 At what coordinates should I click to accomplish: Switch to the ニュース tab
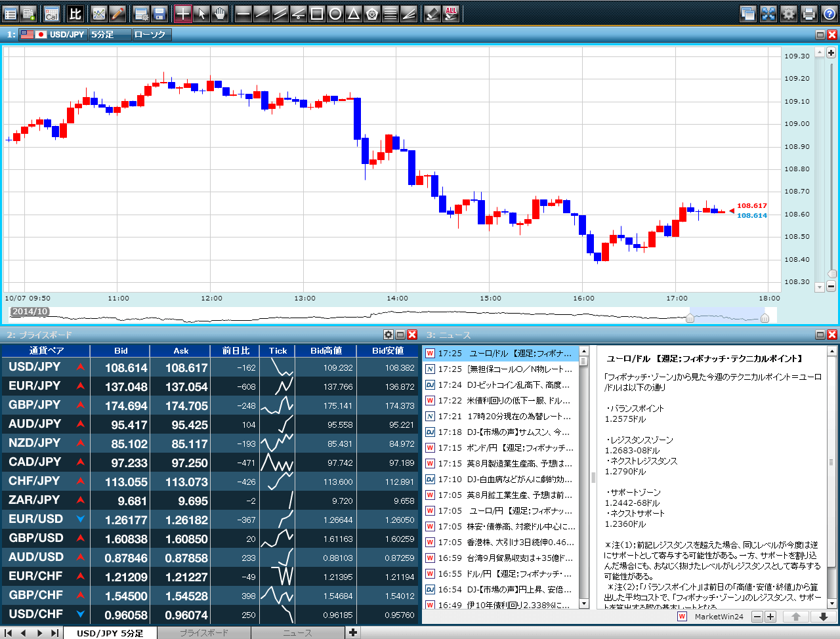click(297, 633)
